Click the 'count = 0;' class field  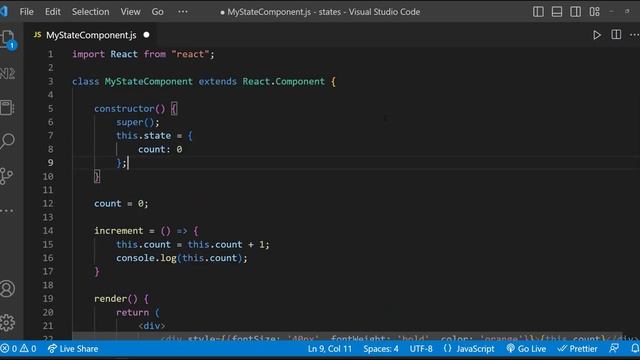[121, 204]
